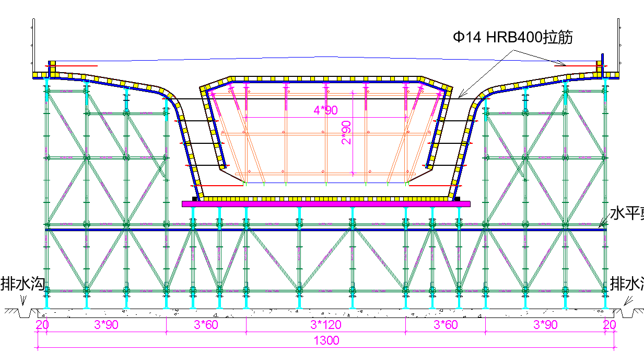Click the right 排水沟 drainage label
Image resolution: width=644 pixels, height=352 pixels.
point(627,284)
